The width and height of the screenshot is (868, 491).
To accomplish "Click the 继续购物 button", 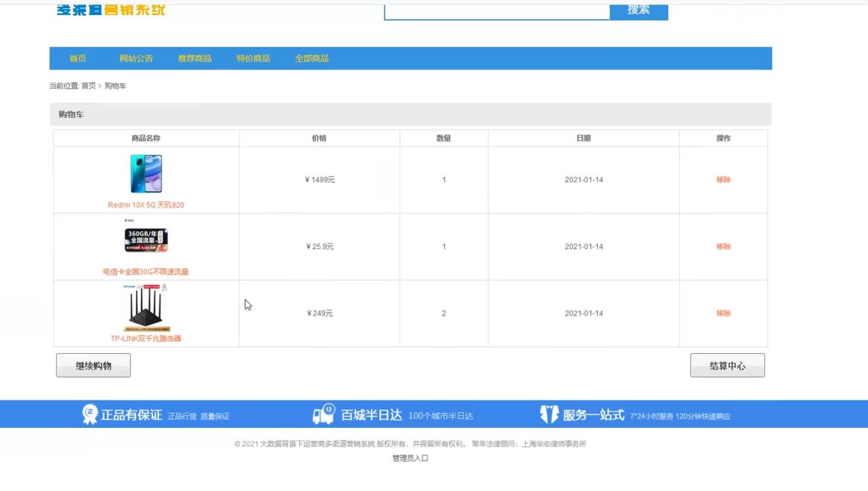I will click(93, 366).
